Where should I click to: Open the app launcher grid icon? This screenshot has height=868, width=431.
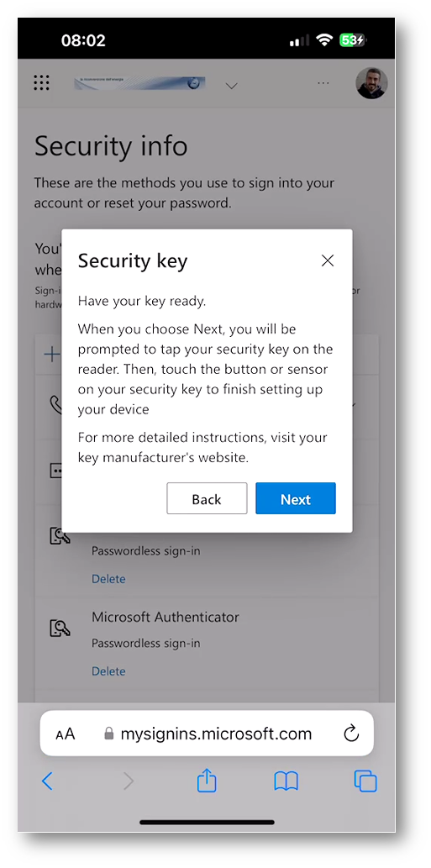pos(41,83)
